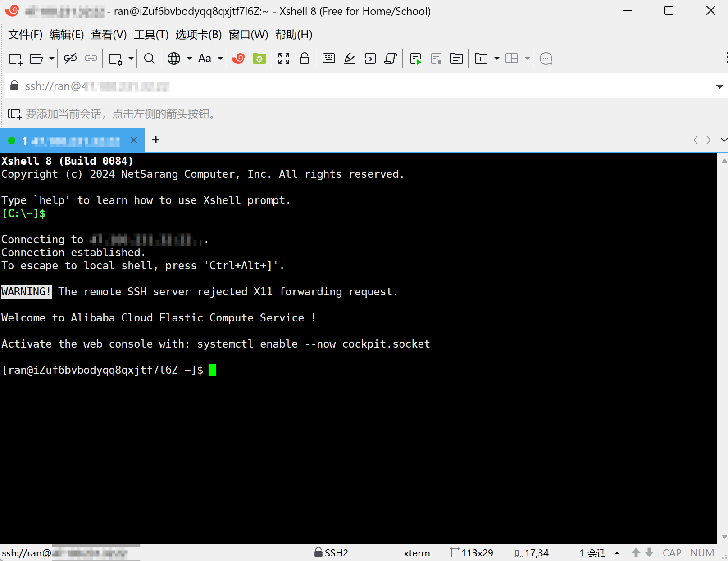Open the 工具(T) menu
This screenshot has width=728, height=561.
click(151, 35)
